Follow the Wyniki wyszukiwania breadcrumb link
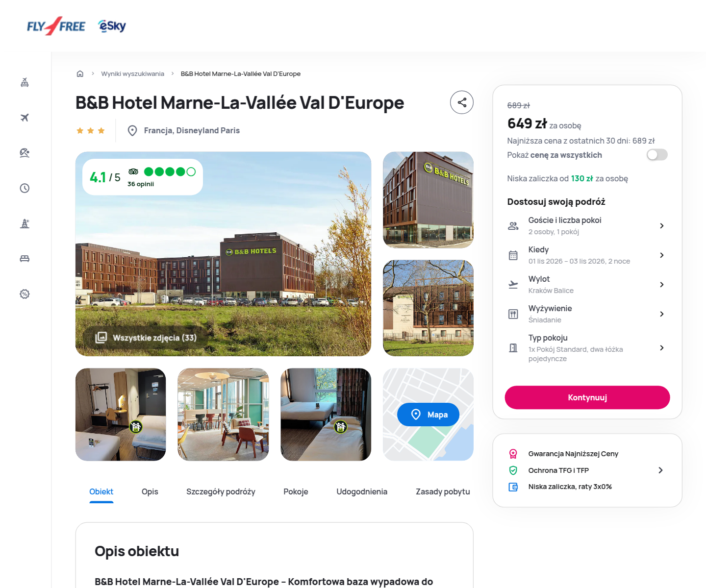Image resolution: width=706 pixels, height=588 pixels. pyautogui.click(x=133, y=74)
